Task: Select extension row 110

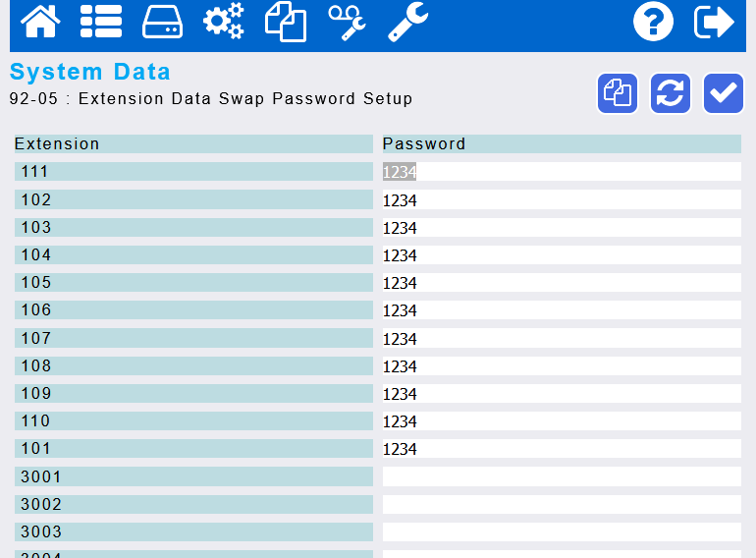Action: pyautogui.click(x=193, y=421)
